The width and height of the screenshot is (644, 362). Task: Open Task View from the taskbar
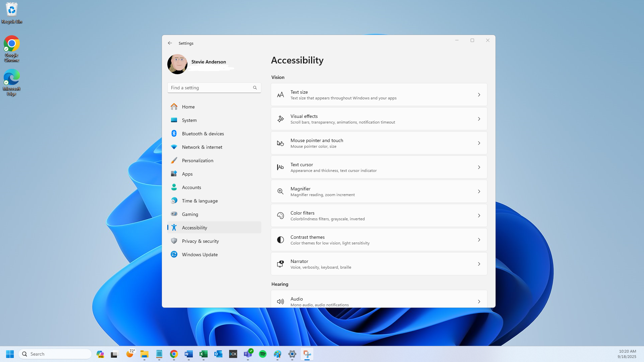pos(115,354)
